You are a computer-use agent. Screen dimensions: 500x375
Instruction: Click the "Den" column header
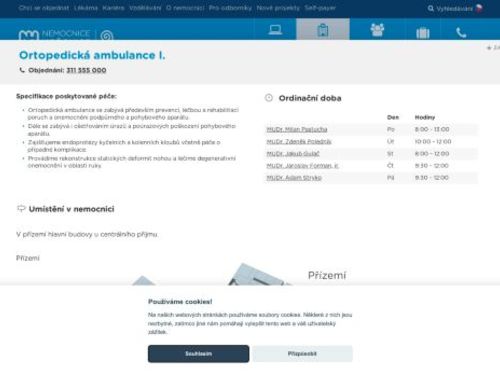pyautogui.click(x=393, y=117)
